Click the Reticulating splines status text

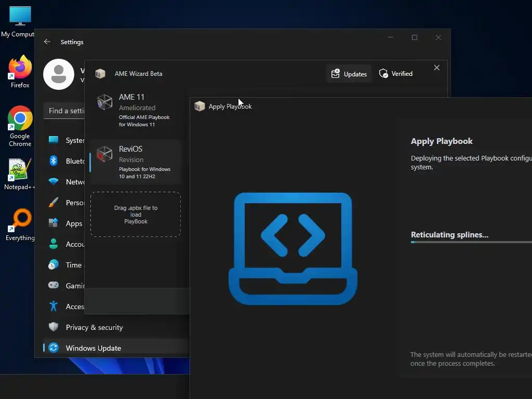pos(449,235)
